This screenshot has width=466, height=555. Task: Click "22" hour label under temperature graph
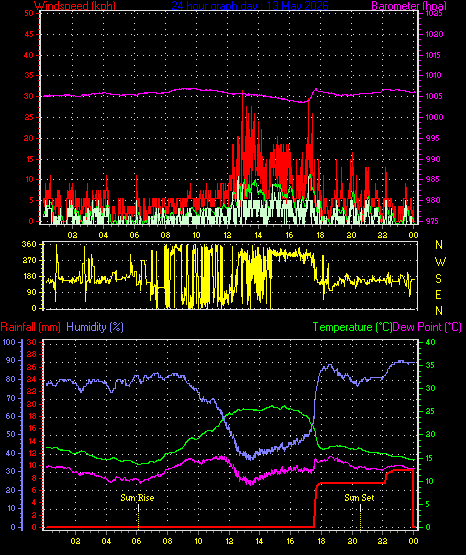382,541
